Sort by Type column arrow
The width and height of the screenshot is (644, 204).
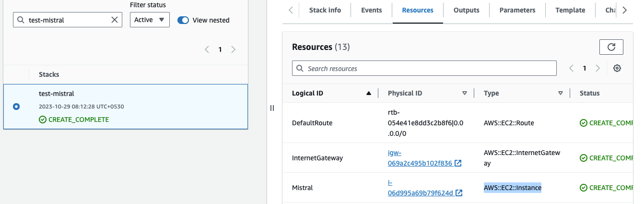click(x=560, y=93)
